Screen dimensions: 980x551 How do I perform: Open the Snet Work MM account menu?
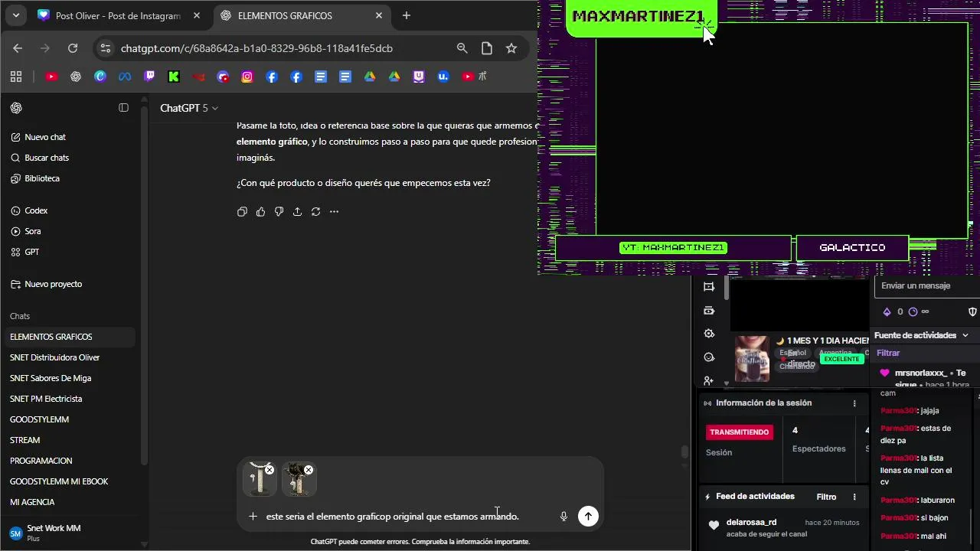click(x=69, y=533)
